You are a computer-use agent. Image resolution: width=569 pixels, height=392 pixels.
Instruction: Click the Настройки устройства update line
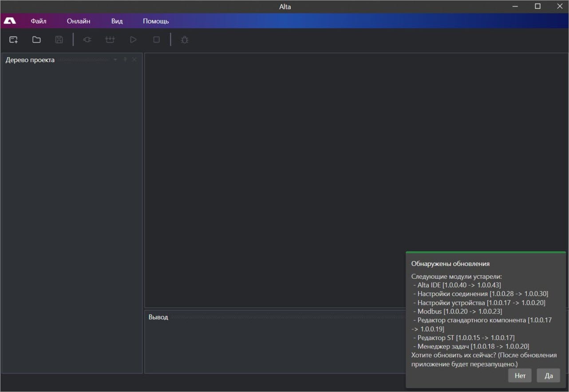479,303
